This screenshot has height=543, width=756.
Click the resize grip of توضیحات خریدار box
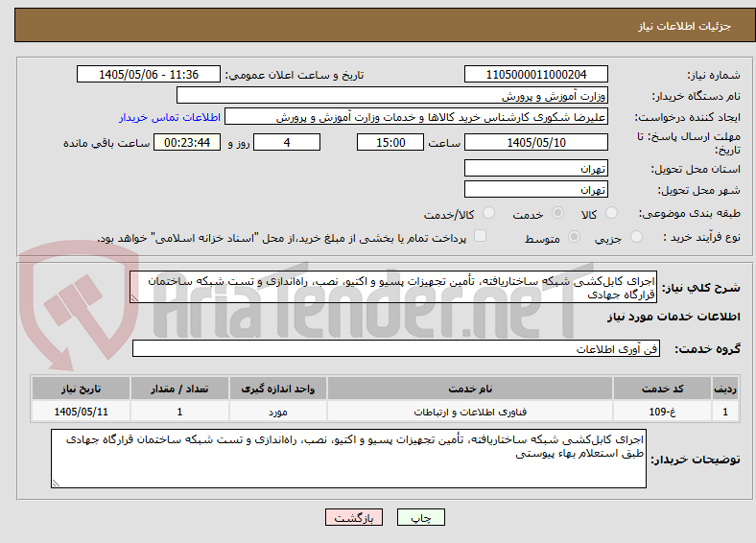(x=56, y=484)
